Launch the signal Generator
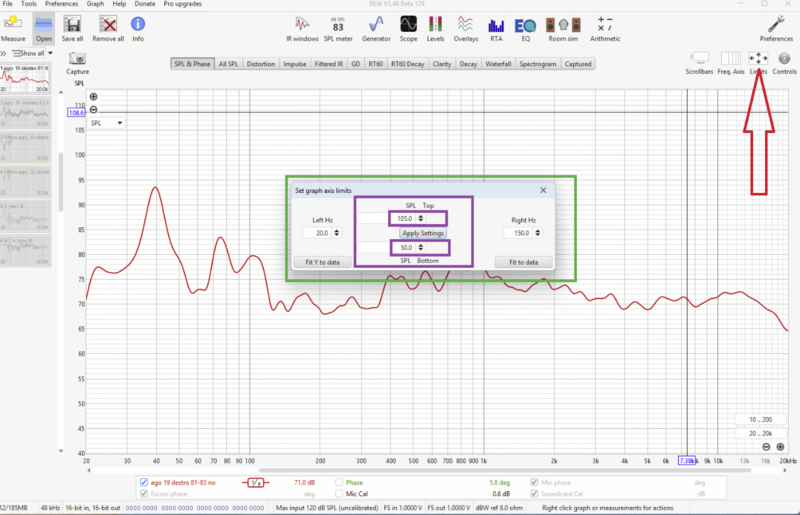Image resolution: width=800 pixels, height=515 pixels. 376,29
